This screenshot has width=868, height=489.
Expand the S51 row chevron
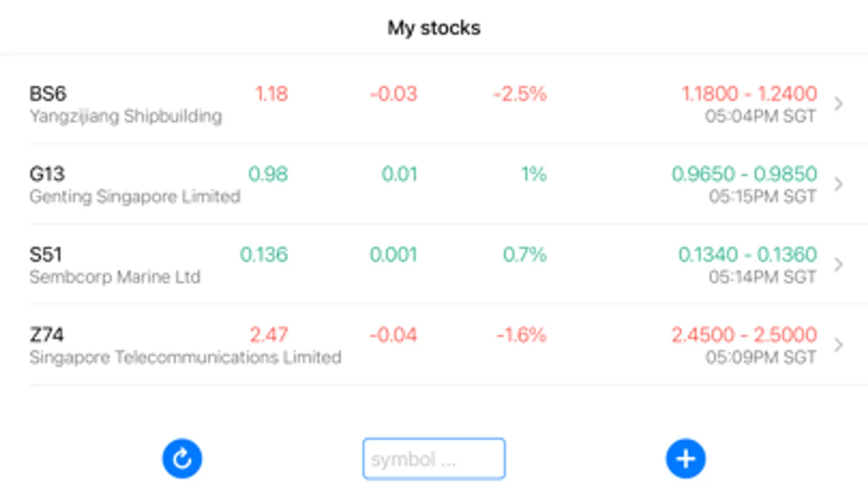coord(839,264)
